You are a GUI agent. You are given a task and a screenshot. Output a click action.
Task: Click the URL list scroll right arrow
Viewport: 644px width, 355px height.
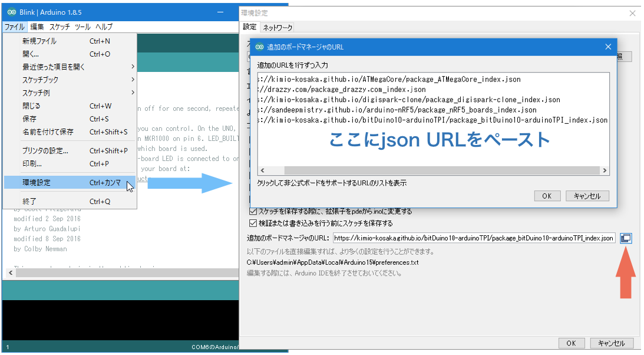[605, 170]
